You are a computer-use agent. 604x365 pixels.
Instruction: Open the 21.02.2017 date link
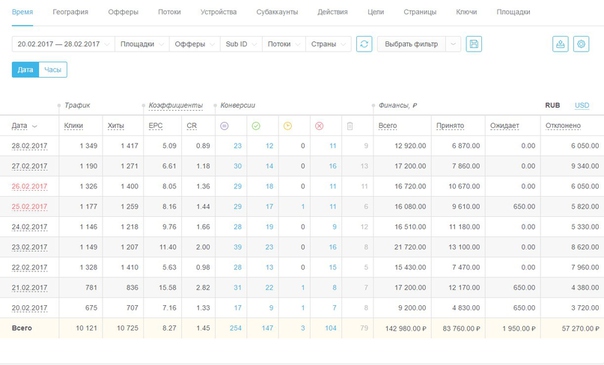pos(30,288)
